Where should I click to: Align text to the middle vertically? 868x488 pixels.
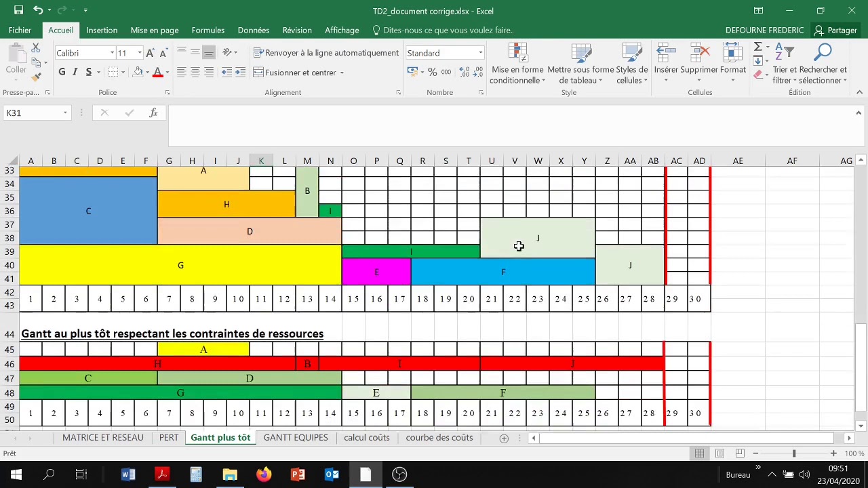(195, 52)
